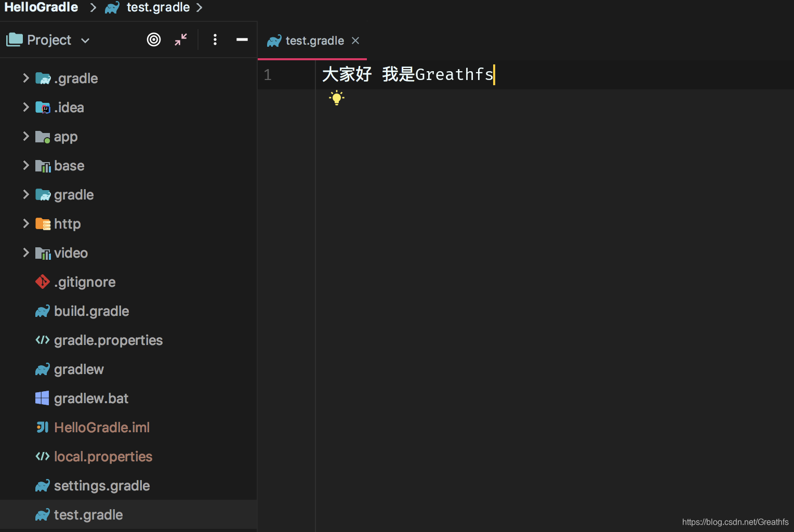
Task: Click the IML file icon beside HelloGradle.iml
Action: point(43,427)
